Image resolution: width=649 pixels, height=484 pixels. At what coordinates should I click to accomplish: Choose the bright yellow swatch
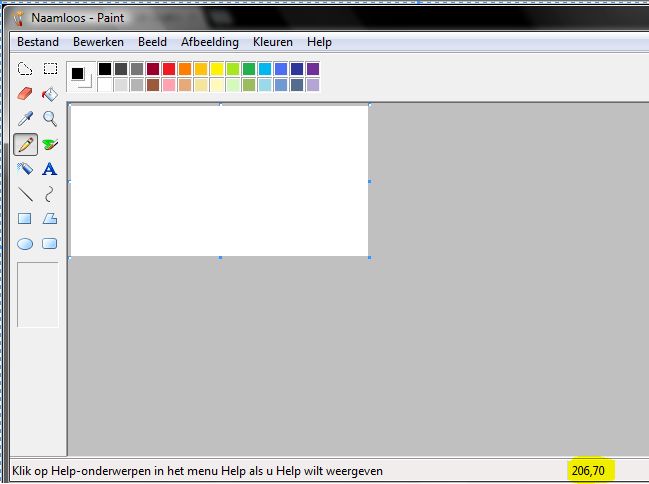pos(217,69)
